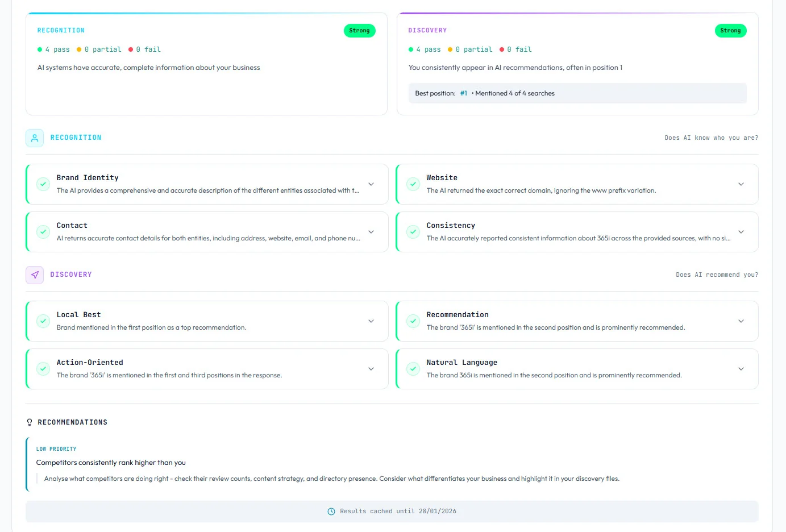Click the Contact card title
The image size is (786, 532).
(72, 226)
